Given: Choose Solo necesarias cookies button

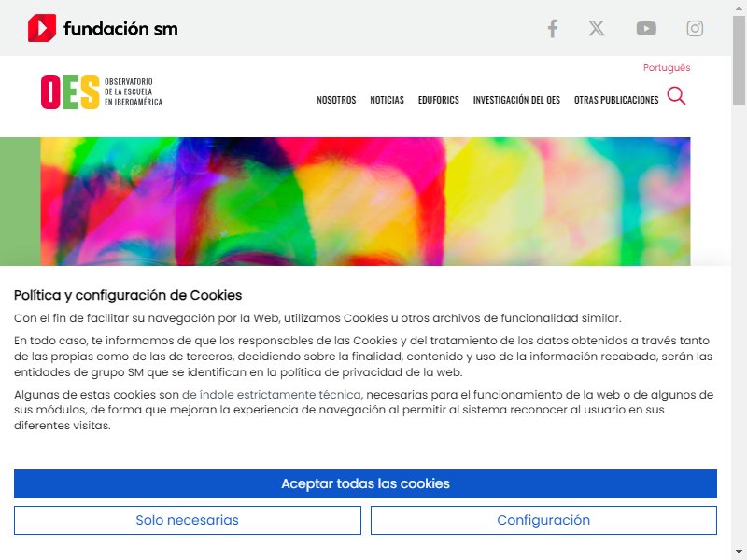Looking at the screenshot, I should pos(188,520).
